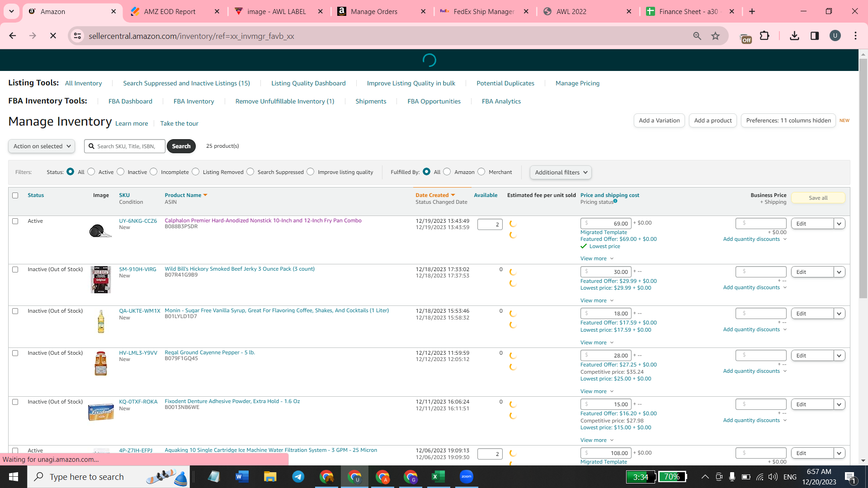View site information icon in address bar
The image size is (868, 488).
click(78, 36)
